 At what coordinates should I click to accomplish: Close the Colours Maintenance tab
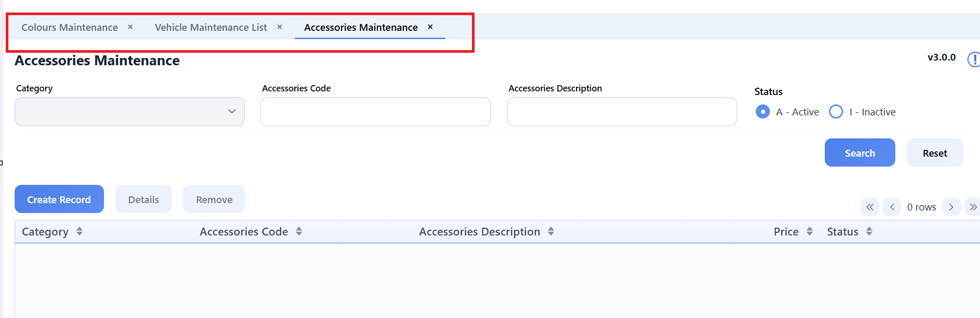click(130, 27)
